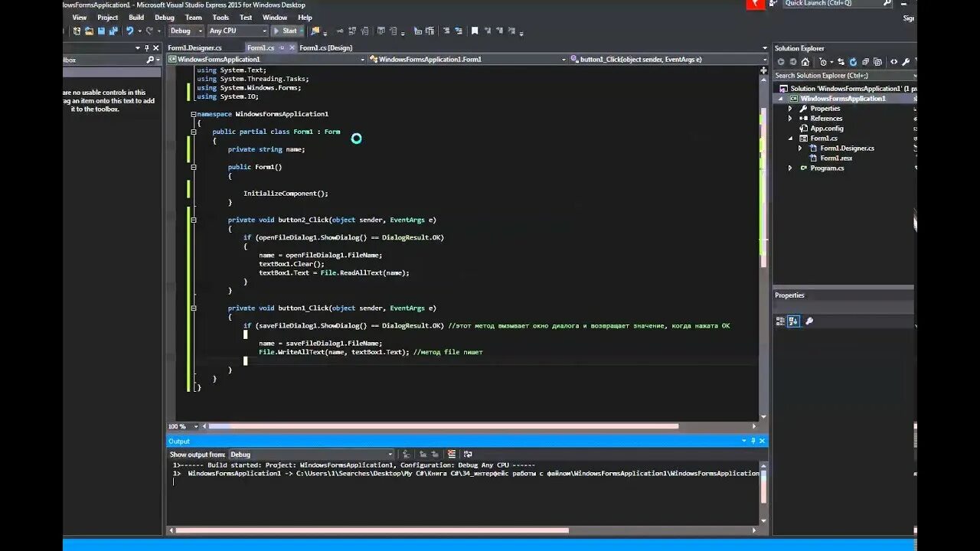
Task: Select Form1.Designer.cs in Solution Explorer tree
Action: coord(847,148)
